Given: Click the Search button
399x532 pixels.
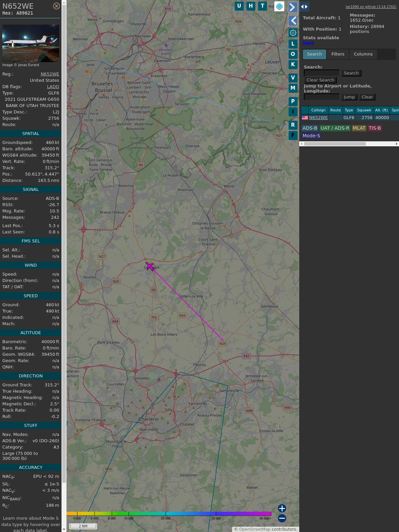Looking at the screenshot, I should (351, 73).
